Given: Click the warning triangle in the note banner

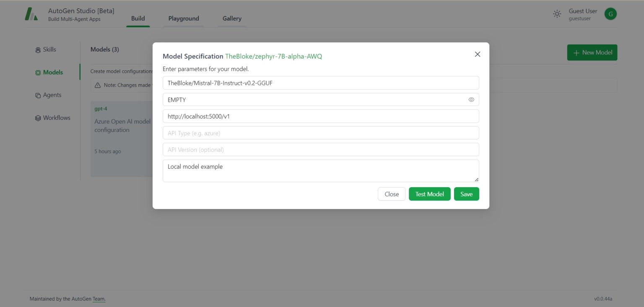Looking at the screenshot, I should pyautogui.click(x=96, y=85).
